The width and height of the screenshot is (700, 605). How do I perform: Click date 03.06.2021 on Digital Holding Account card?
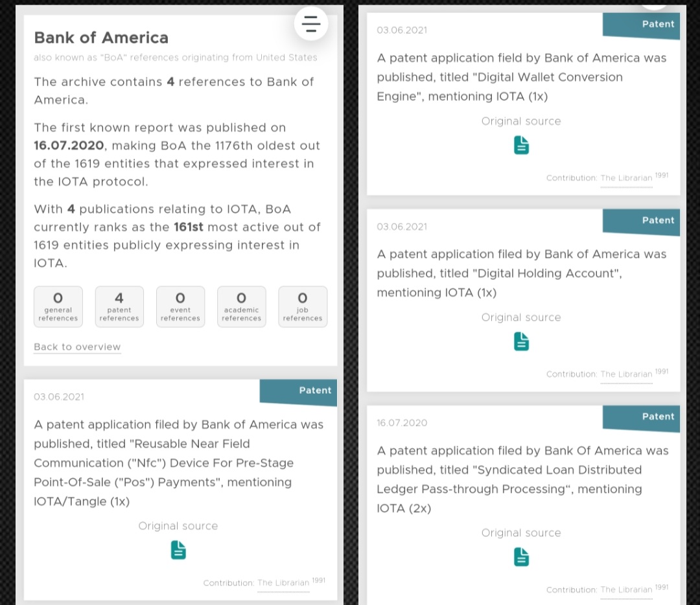click(402, 227)
